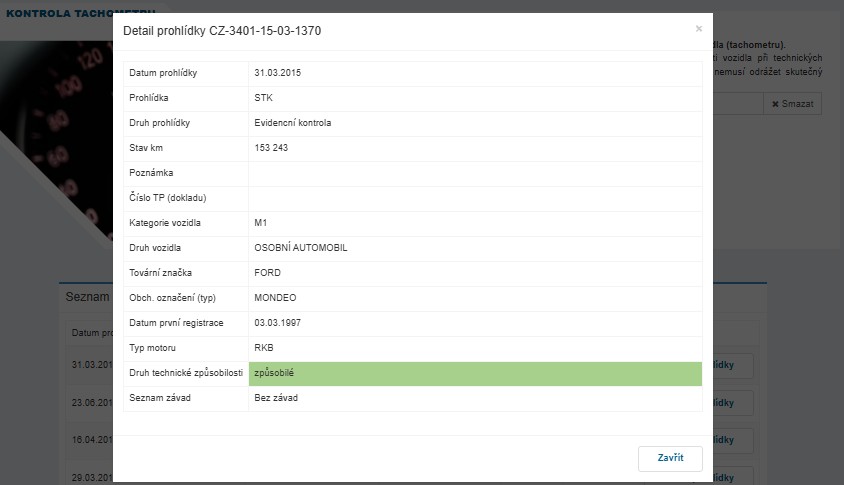Click the Číslo TP (dokladu) label
This screenshot has width=844, height=485.
(167, 198)
